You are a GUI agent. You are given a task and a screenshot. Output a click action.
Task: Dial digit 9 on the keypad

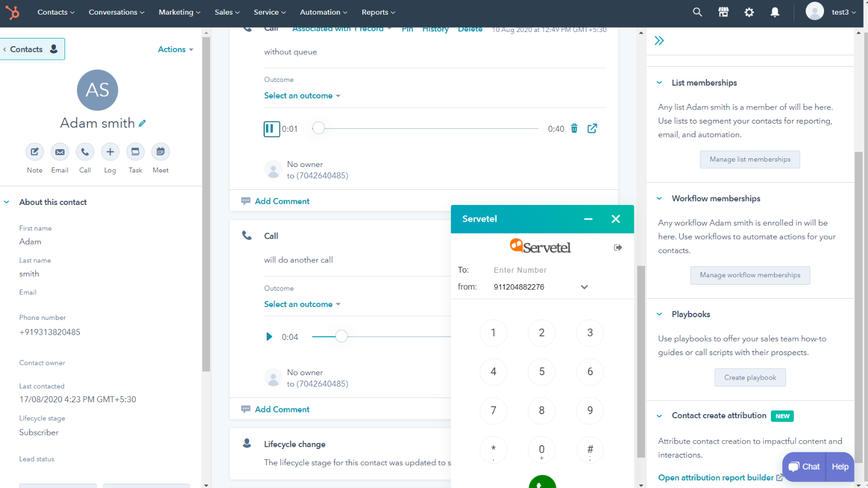590,410
